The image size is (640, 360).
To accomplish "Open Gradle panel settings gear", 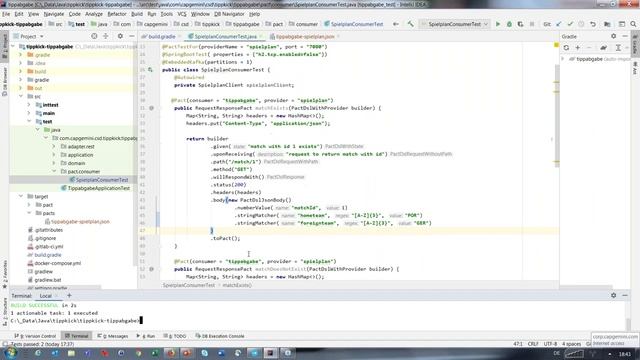I will (613, 36).
